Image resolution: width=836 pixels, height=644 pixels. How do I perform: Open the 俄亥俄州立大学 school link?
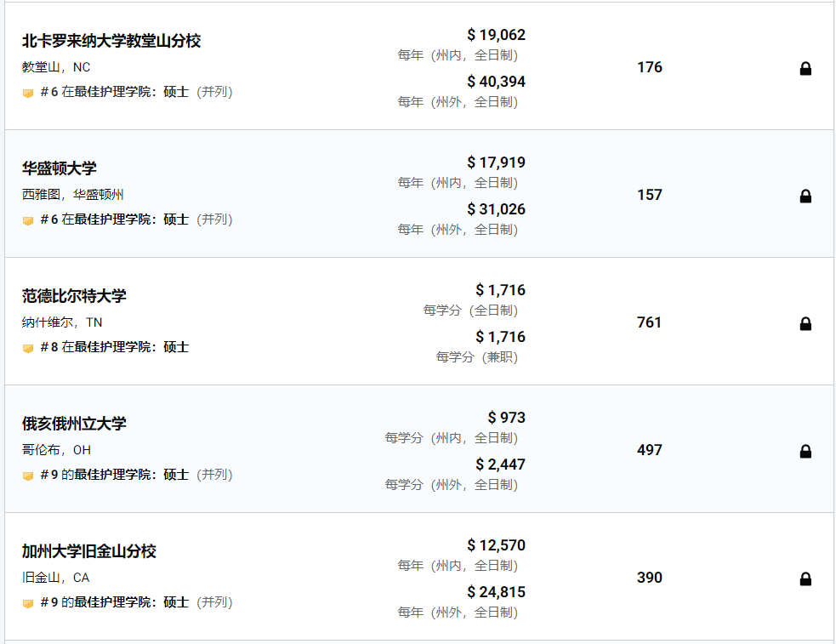(74, 424)
